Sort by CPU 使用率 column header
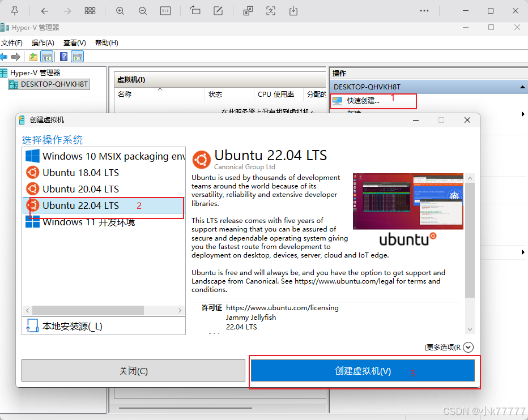 278,94
